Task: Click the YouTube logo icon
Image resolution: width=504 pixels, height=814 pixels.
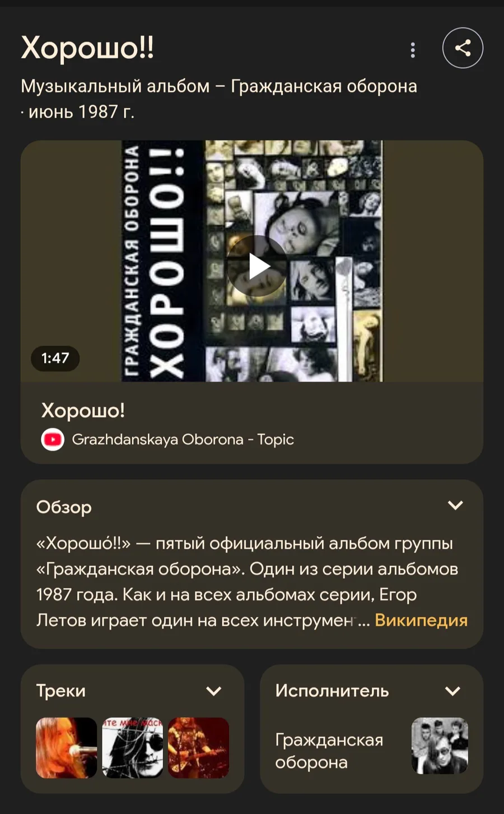Action: pyautogui.click(x=53, y=440)
